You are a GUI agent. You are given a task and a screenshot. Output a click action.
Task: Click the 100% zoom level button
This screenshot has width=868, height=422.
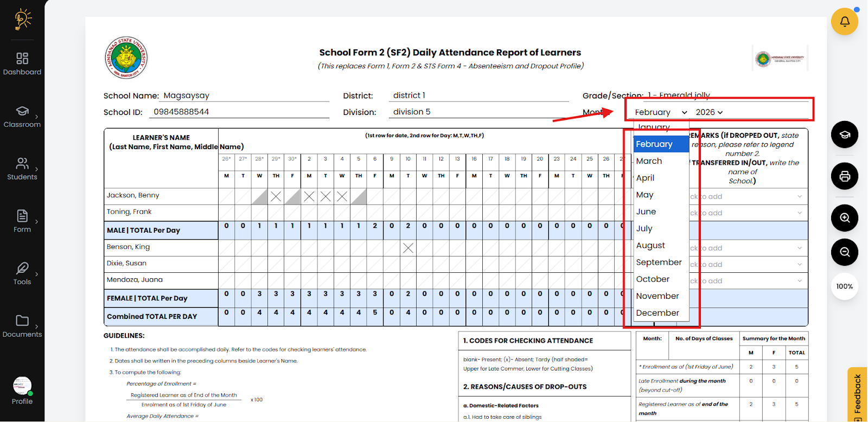coord(844,286)
